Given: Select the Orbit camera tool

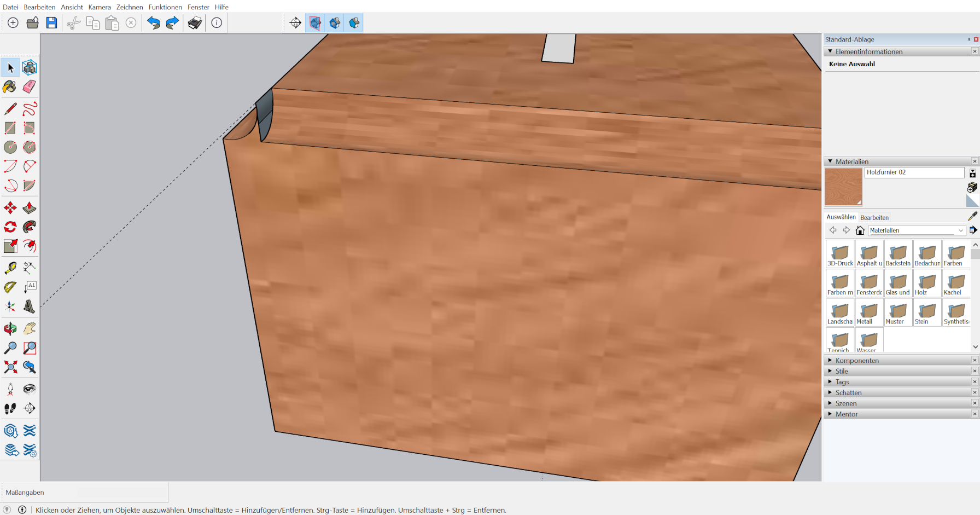Looking at the screenshot, I should (x=10, y=328).
